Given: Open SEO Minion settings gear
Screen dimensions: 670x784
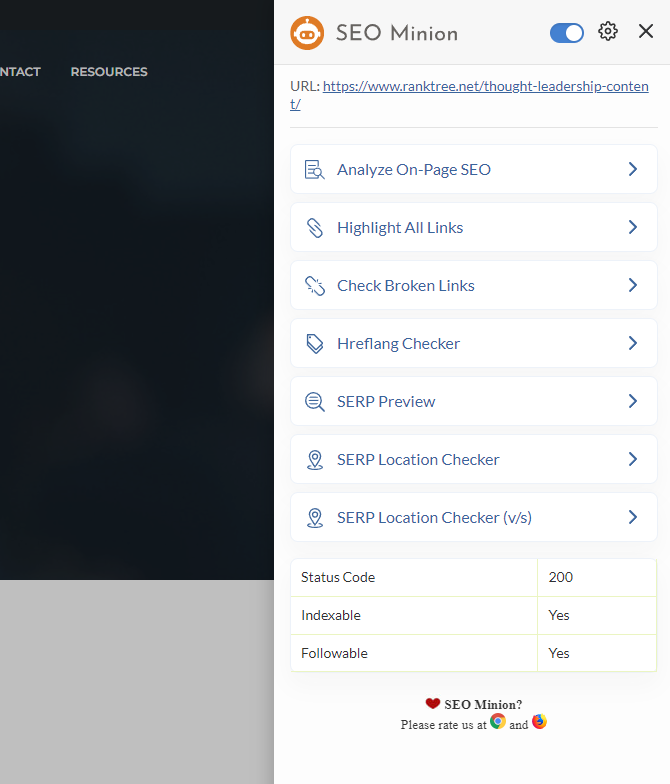Looking at the screenshot, I should [x=608, y=32].
